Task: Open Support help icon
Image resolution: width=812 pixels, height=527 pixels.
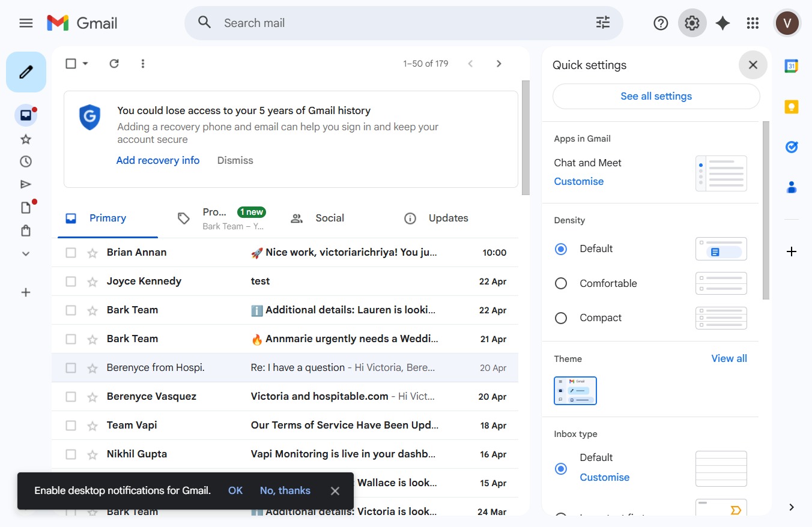Action: click(x=661, y=23)
